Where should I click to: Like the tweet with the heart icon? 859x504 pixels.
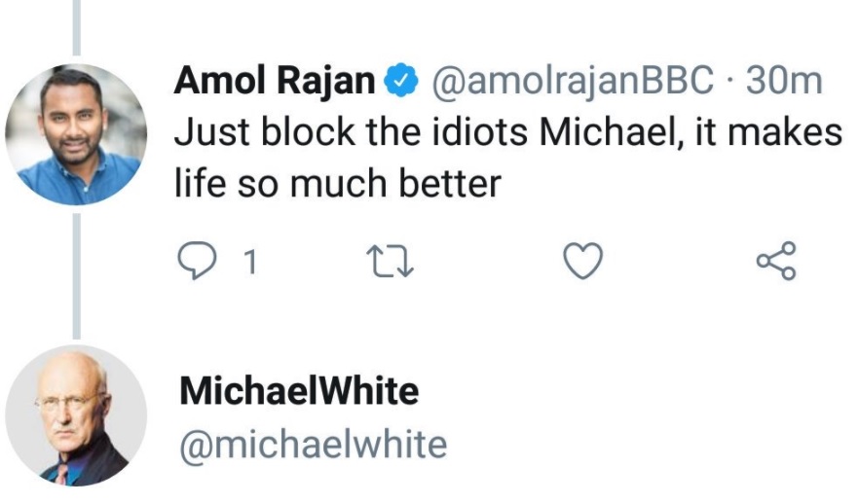584,261
